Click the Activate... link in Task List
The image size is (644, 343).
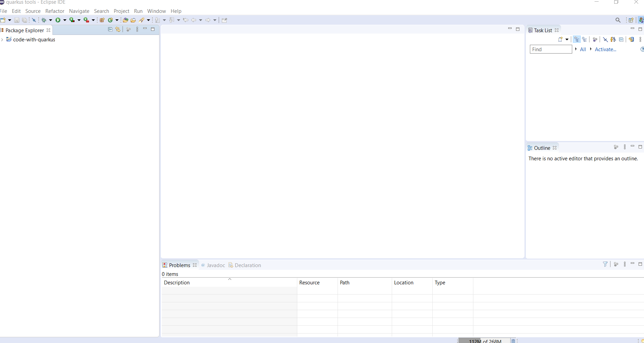coord(605,49)
